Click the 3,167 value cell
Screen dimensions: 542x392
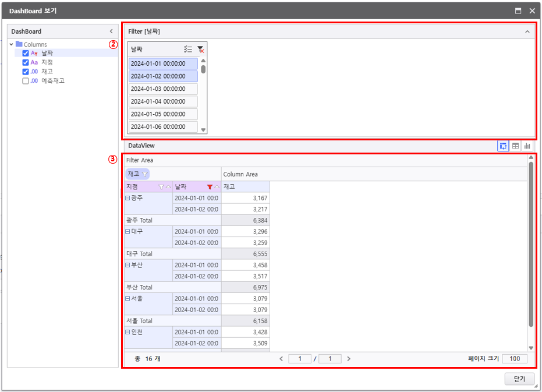coord(246,198)
